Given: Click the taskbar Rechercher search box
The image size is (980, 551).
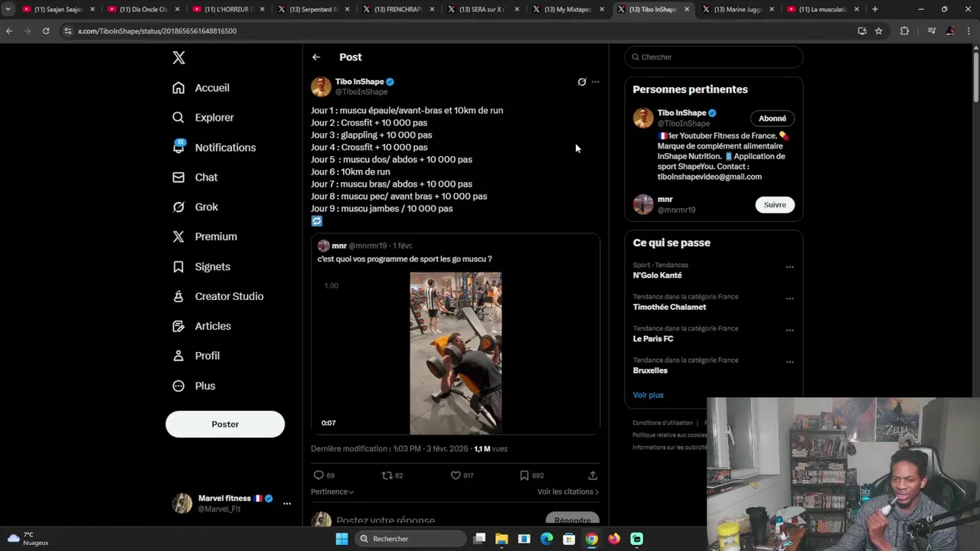Looking at the screenshot, I should (x=412, y=539).
